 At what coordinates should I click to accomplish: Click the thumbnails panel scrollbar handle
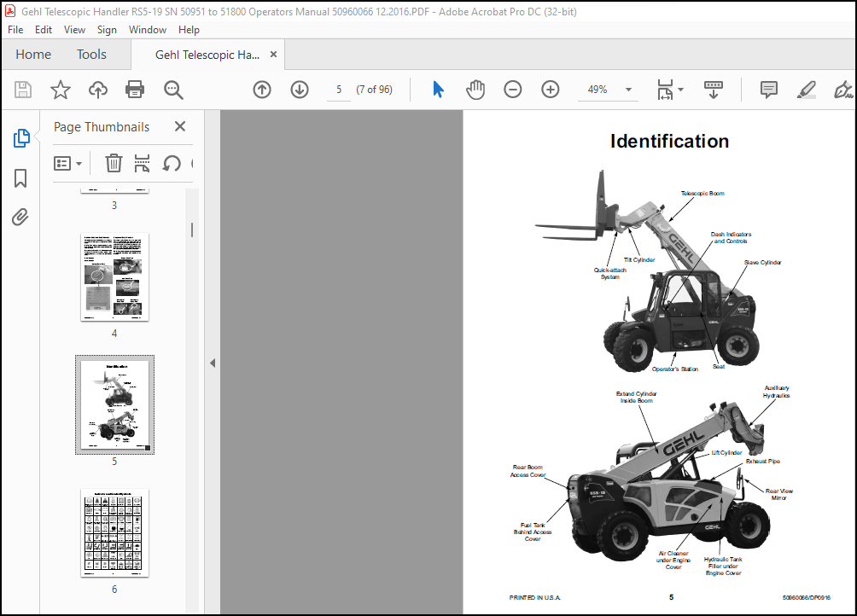pyautogui.click(x=192, y=230)
